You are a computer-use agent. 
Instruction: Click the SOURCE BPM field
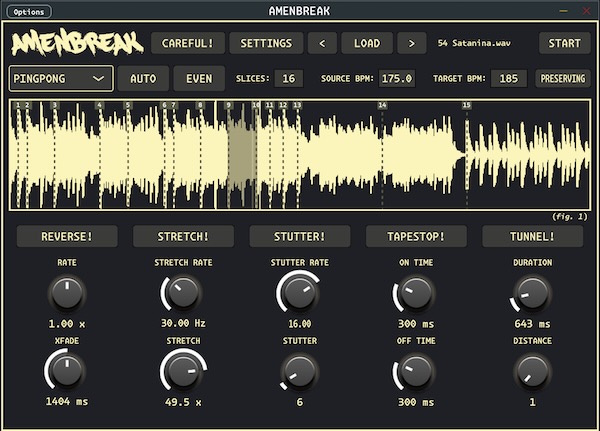point(396,78)
